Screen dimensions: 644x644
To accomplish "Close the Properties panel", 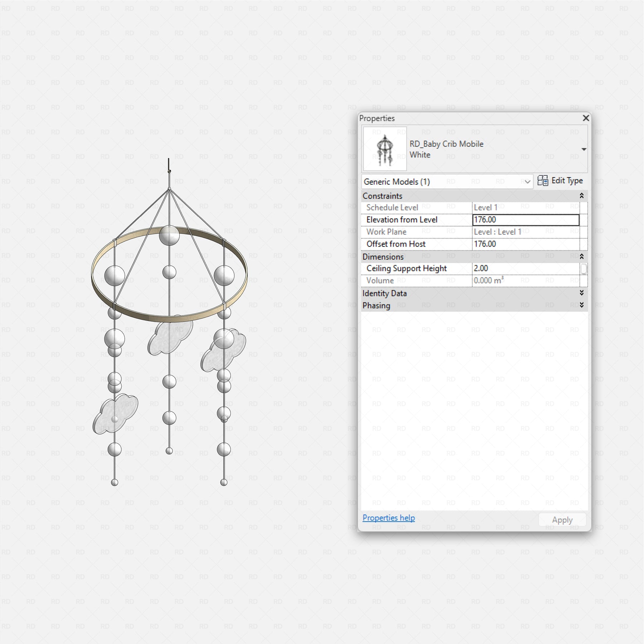I will point(586,118).
